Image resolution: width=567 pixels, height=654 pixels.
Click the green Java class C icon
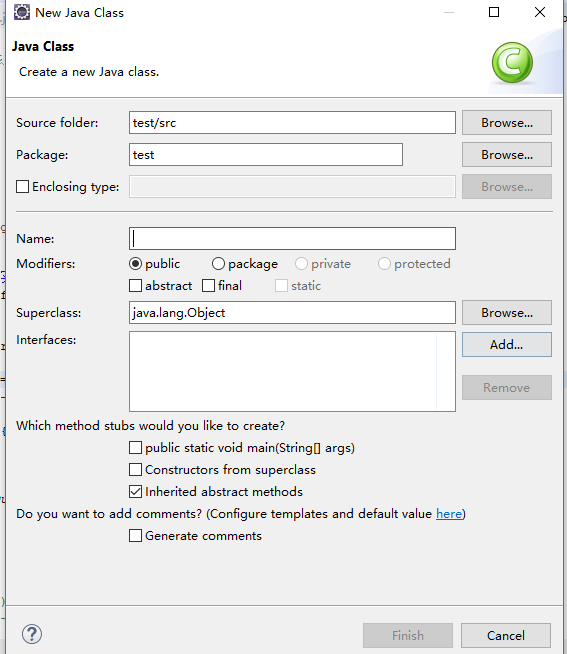[x=512, y=63]
